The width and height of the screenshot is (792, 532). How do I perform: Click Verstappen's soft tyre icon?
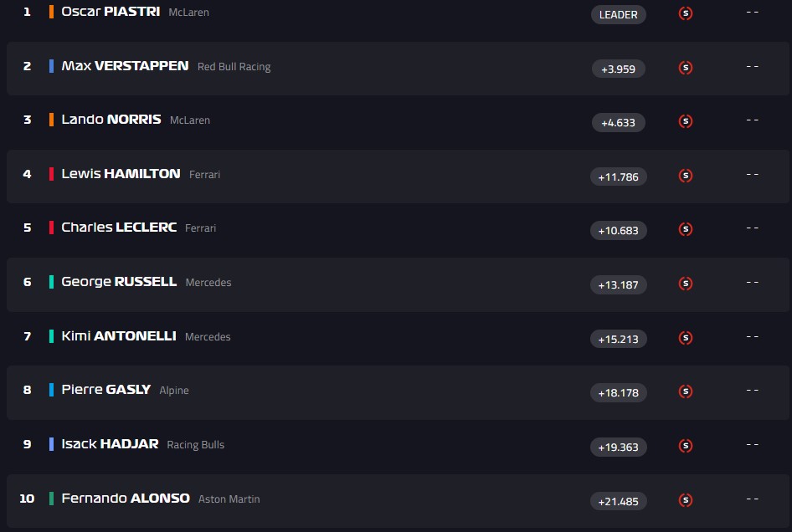tap(685, 68)
